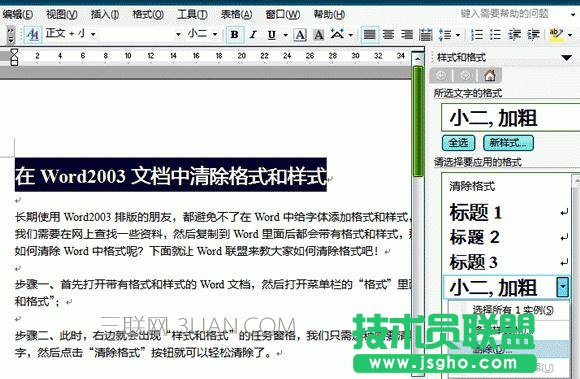Open the 表格 menu
Screen dimensions: 580x379
coord(236,14)
